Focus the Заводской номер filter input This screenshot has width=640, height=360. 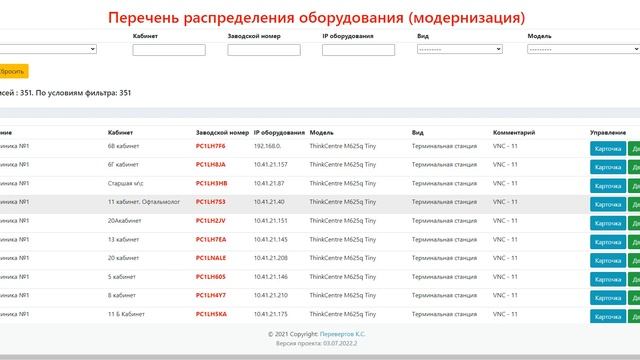[x=264, y=50]
